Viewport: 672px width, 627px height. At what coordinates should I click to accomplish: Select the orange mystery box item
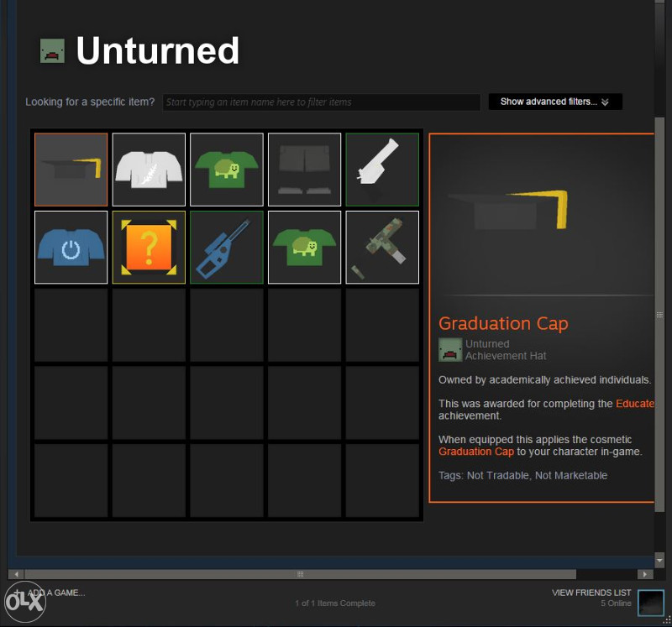point(149,247)
